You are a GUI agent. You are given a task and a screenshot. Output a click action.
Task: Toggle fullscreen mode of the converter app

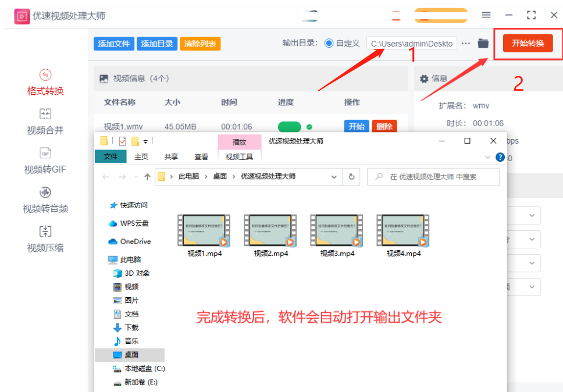pos(532,15)
